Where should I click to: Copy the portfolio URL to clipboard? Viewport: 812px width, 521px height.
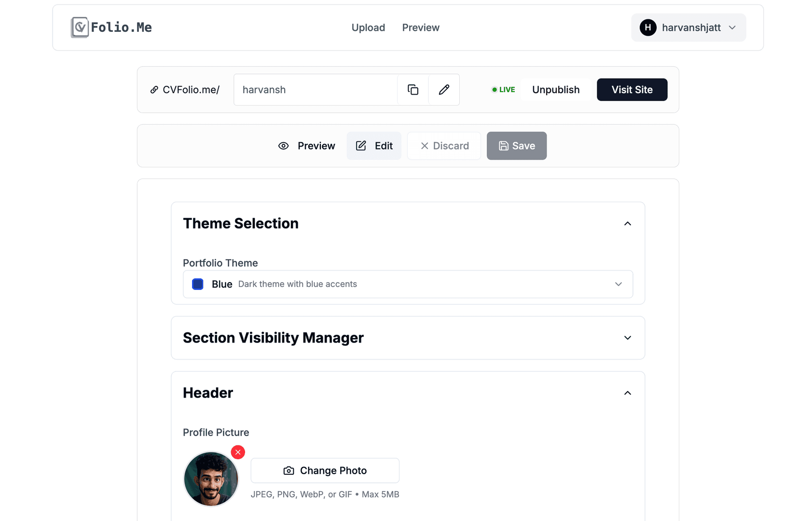(413, 90)
